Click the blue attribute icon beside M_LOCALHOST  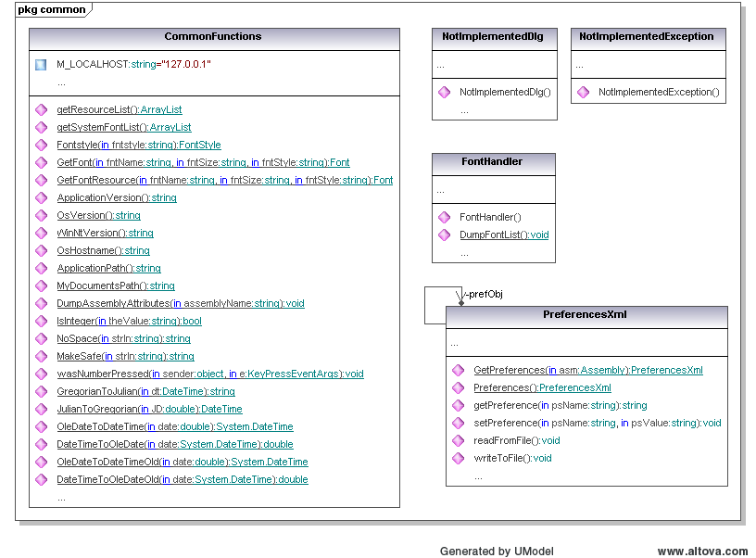[41, 65]
